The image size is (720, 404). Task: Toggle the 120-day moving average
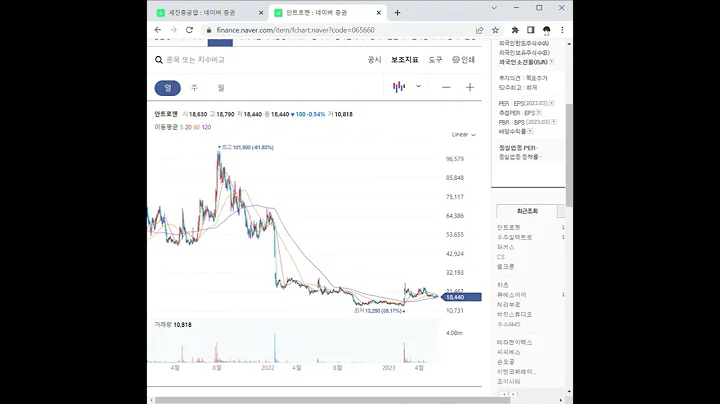point(206,127)
